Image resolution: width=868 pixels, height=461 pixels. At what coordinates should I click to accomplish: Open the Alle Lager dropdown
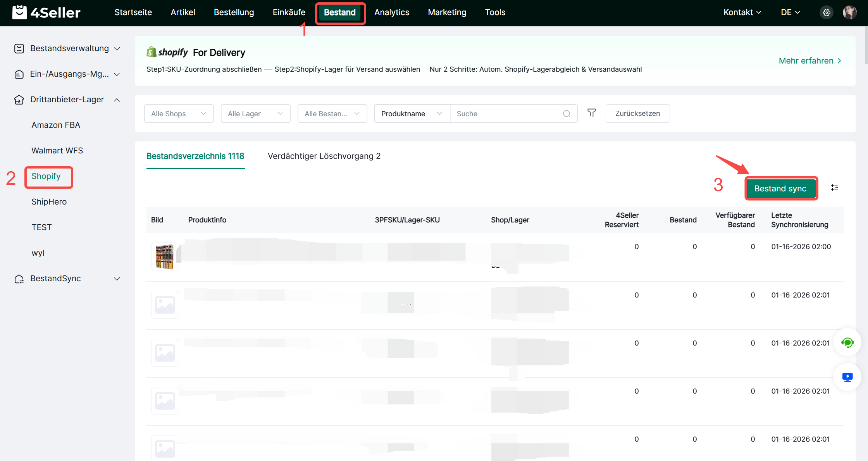point(255,114)
